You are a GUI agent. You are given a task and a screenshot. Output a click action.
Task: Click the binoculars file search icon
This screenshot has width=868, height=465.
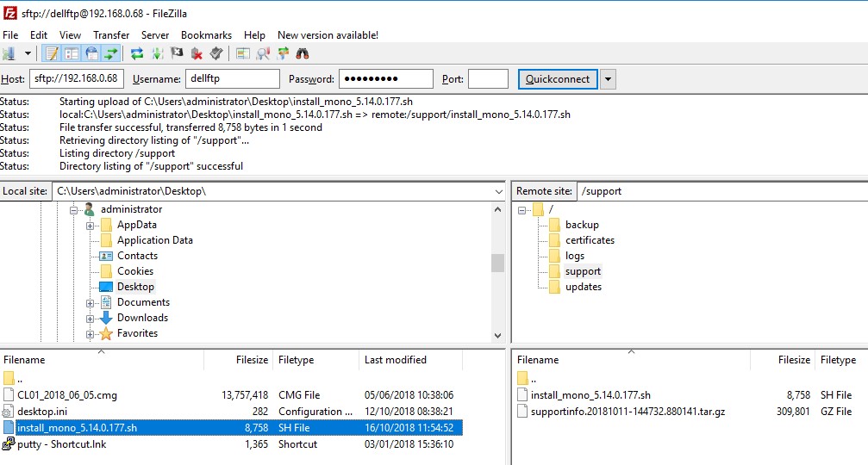303,53
